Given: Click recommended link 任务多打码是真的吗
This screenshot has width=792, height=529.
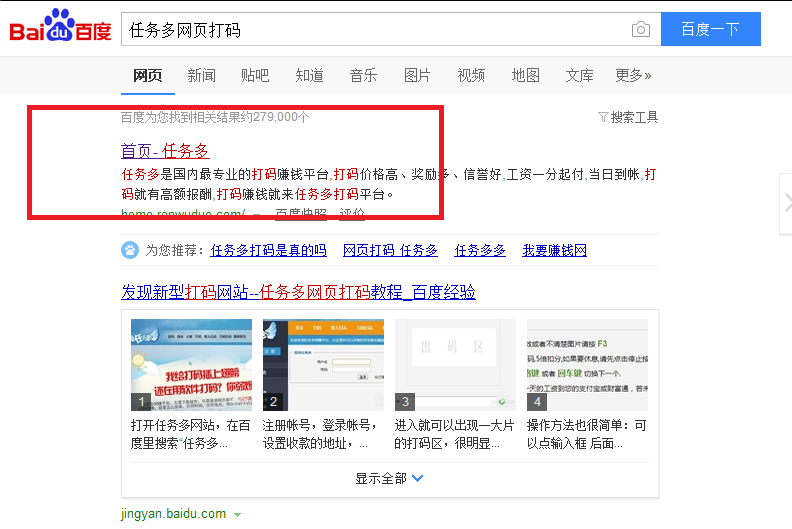Looking at the screenshot, I should click(x=268, y=250).
